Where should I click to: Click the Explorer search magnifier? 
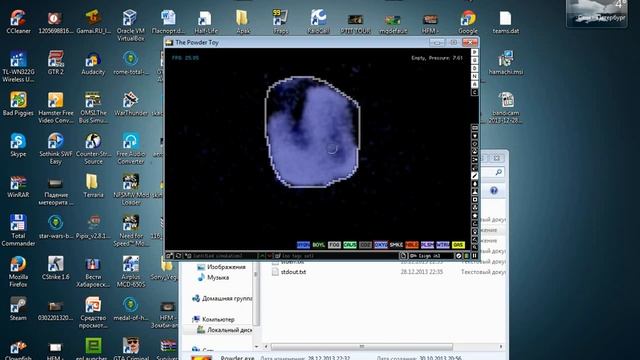coord(498,172)
